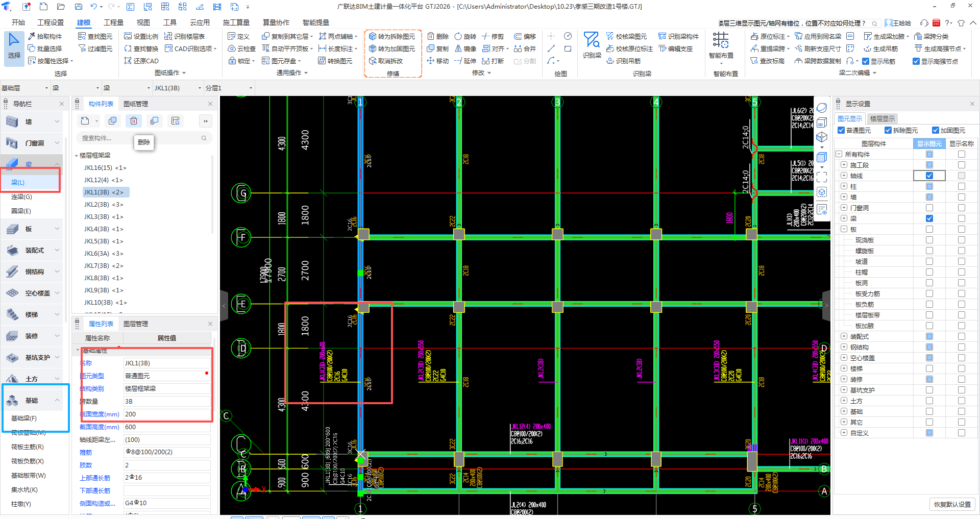Click the 生成吊筋 tool

880,48
